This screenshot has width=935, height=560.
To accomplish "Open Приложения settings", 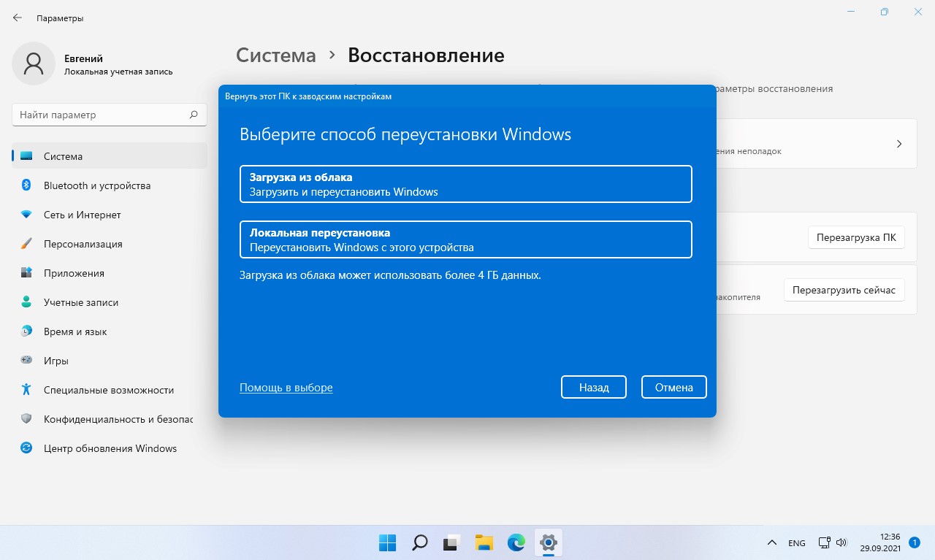I will pos(110,273).
